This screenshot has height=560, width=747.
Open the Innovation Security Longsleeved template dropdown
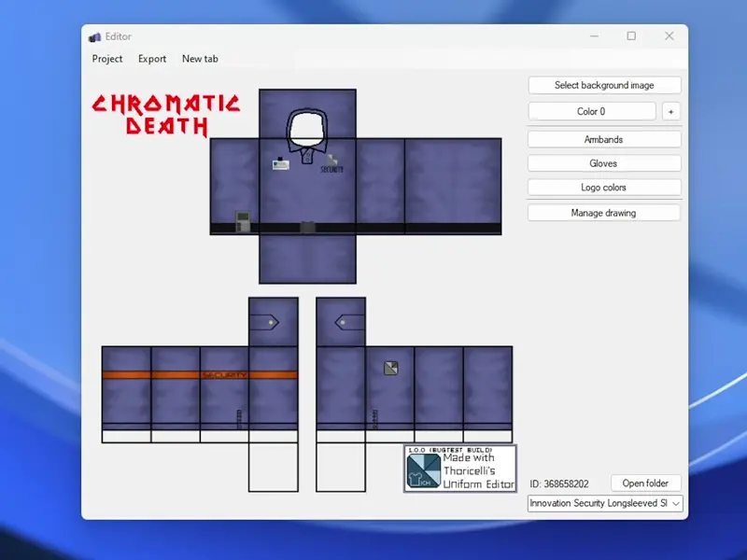point(605,503)
